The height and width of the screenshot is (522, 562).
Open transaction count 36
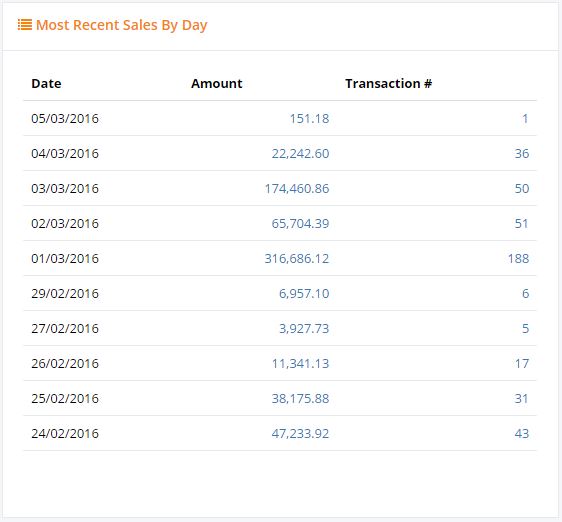pos(522,153)
